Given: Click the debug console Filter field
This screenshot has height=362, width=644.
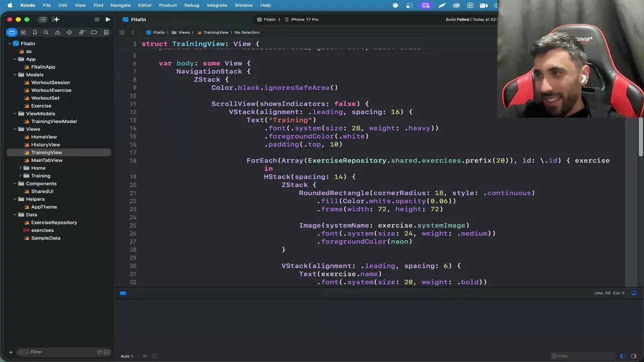Looking at the screenshot, I should click(584, 356).
